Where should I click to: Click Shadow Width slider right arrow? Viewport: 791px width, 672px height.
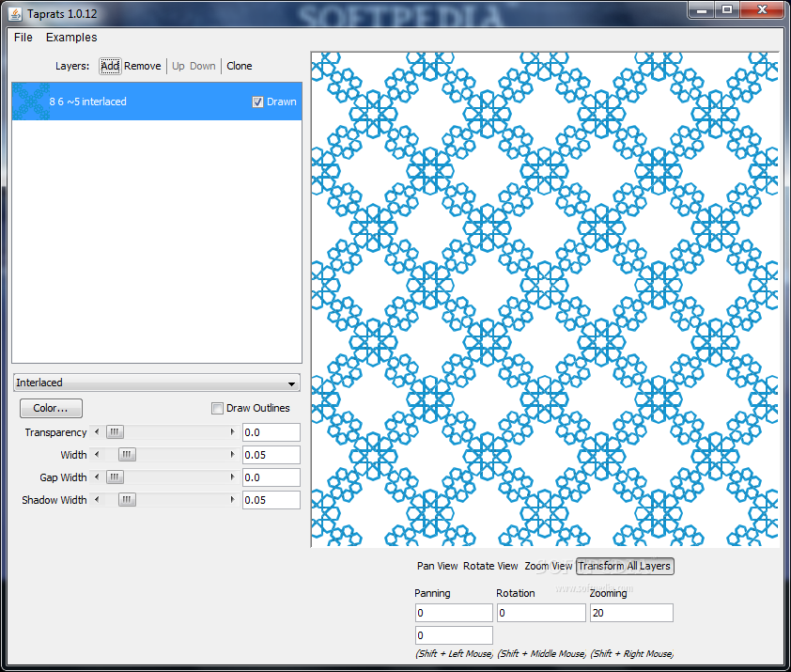(x=232, y=500)
